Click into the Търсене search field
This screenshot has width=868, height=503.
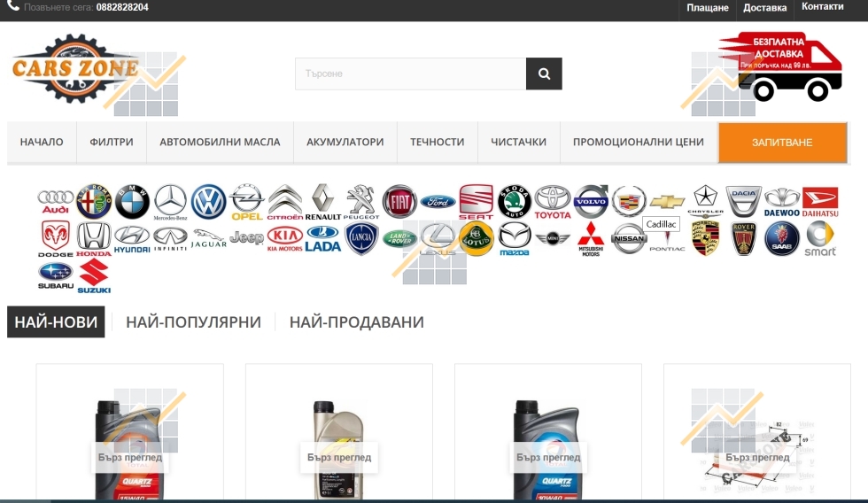410,74
